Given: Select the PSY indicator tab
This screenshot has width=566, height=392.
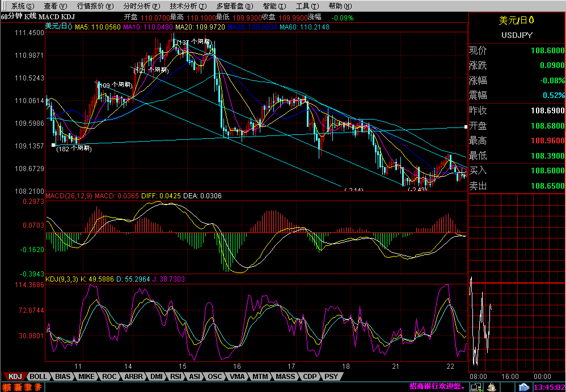Looking at the screenshot, I should [x=331, y=376].
